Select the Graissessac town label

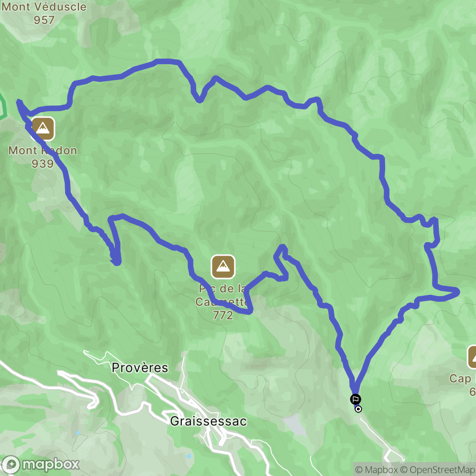(208, 421)
